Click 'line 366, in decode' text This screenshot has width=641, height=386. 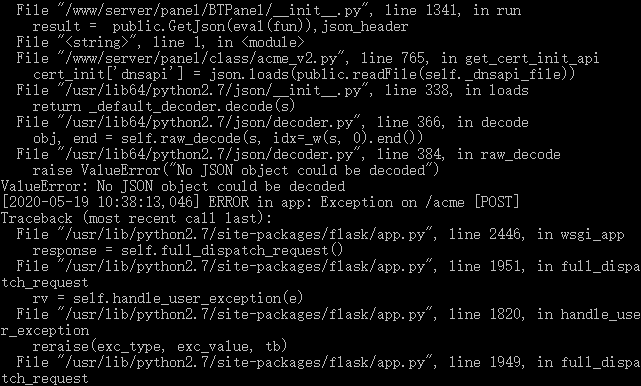(x=453, y=122)
